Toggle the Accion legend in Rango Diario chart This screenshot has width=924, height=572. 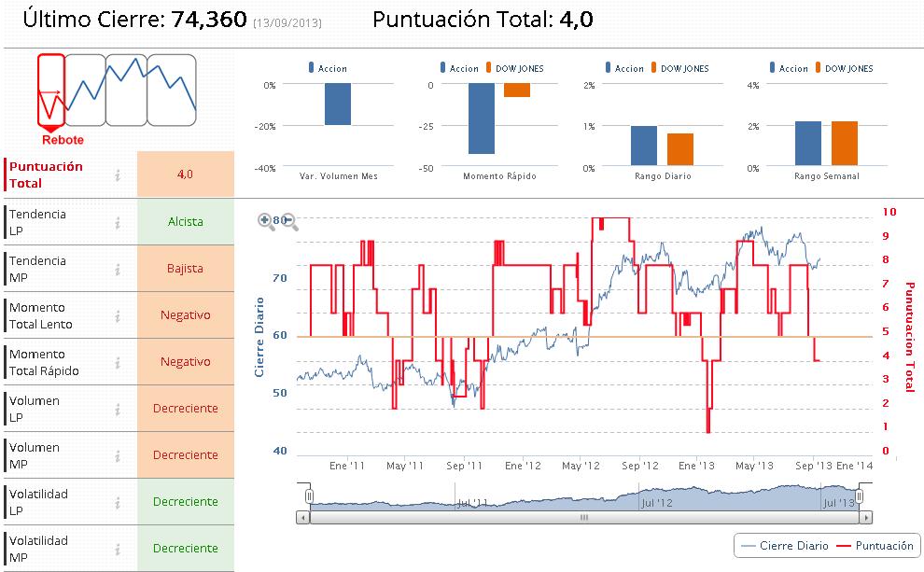click(624, 68)
